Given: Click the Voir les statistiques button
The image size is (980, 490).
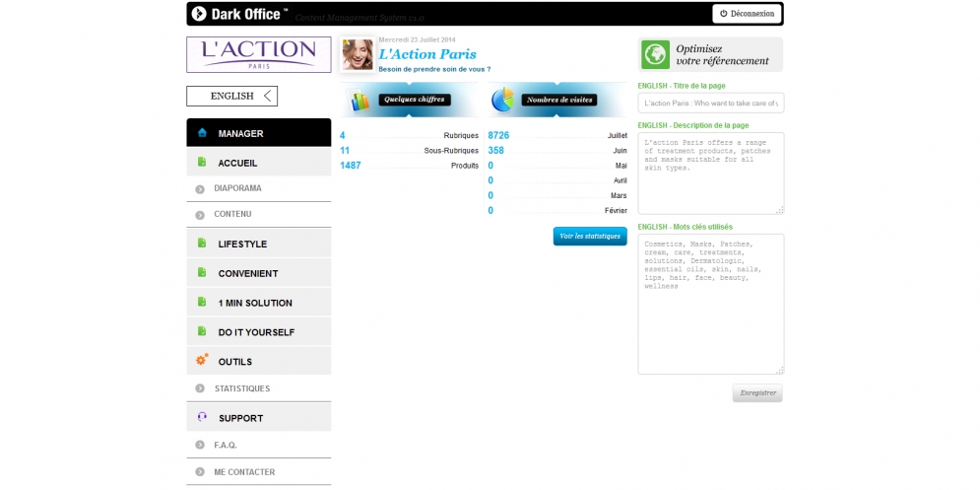Looking at the screenshot, I should (x=590, y=236).
